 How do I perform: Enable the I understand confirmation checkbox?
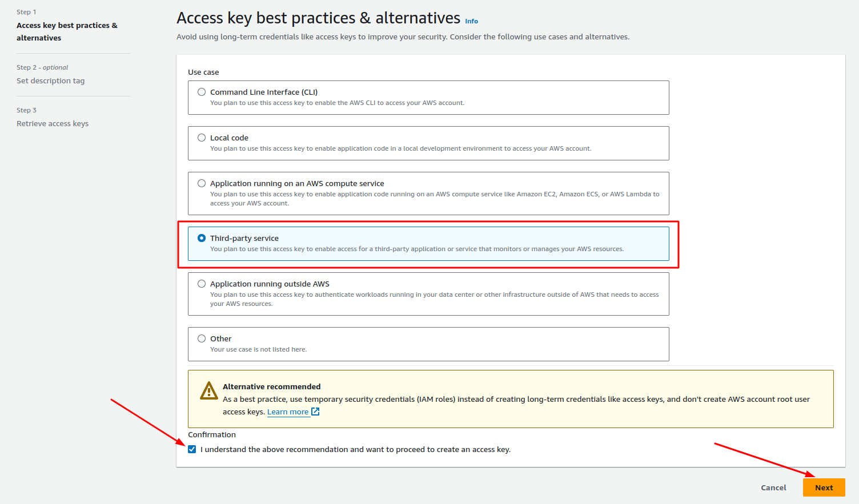(x=192, y=449)
